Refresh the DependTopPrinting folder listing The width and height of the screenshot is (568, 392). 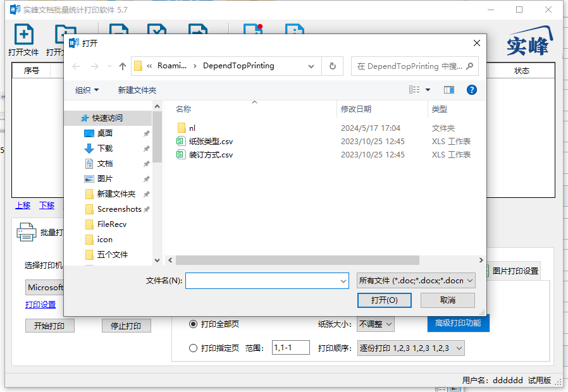click(x=333, y=66)
